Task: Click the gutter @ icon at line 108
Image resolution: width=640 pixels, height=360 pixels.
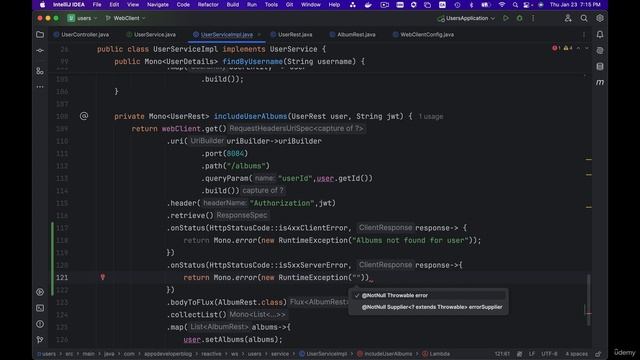Action: [x=84, y=116]
